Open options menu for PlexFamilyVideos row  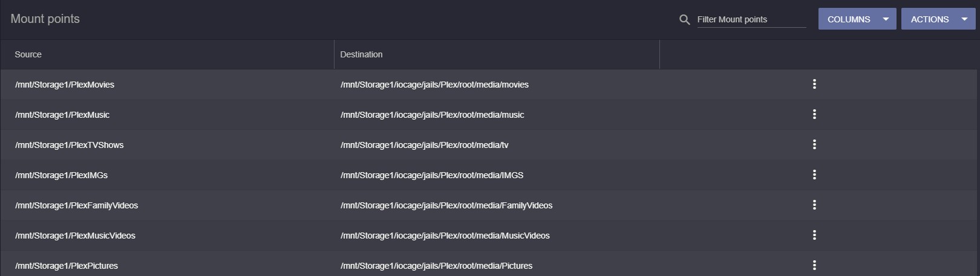click(x=814, y=205)
